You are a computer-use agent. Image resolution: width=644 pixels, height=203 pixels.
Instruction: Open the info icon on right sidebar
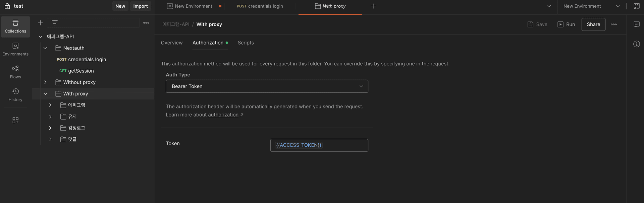click(636, 44)
